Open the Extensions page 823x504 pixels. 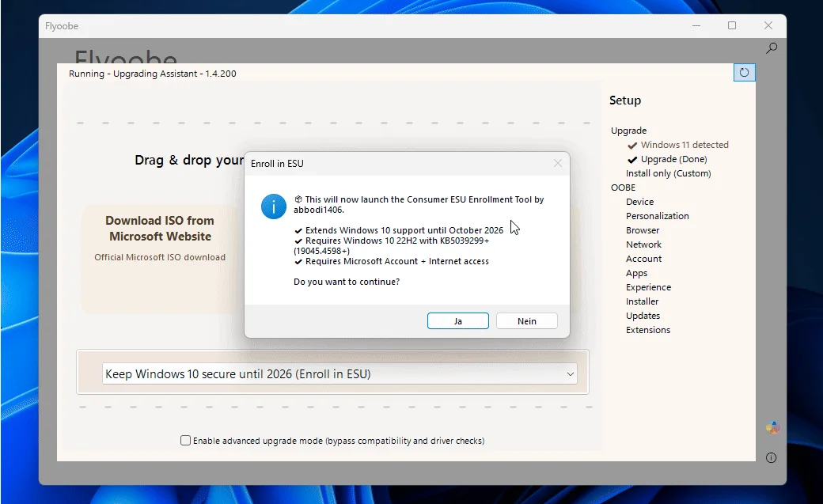tap(647, 330)
